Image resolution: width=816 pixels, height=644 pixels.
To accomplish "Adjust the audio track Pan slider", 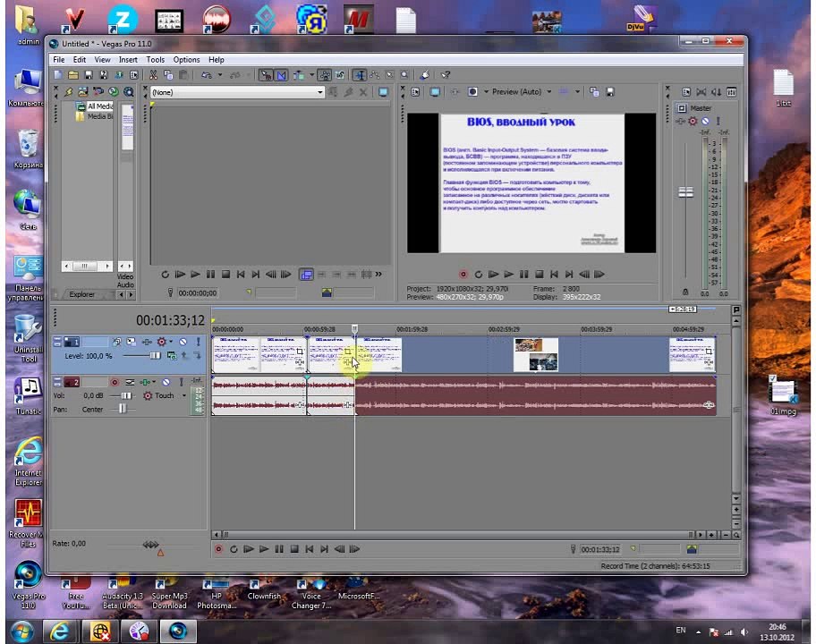I will (x=122, y=410).
